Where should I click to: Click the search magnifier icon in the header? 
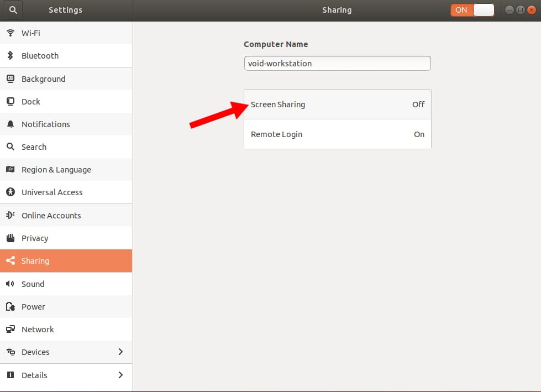coord(12,9)
